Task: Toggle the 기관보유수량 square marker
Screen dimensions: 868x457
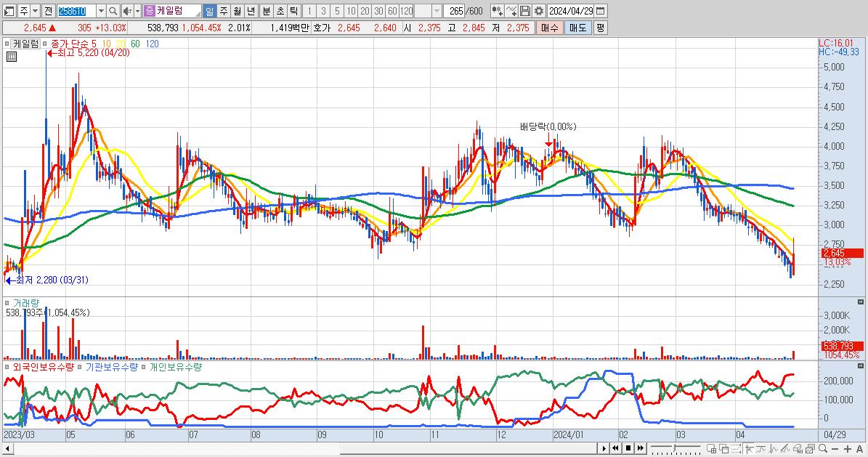Action: (80, 367)
